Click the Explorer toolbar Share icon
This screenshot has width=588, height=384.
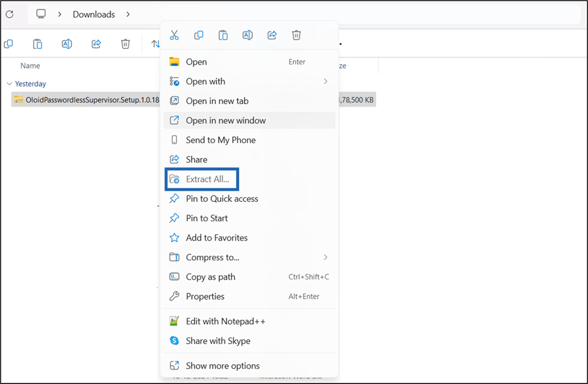96,44
